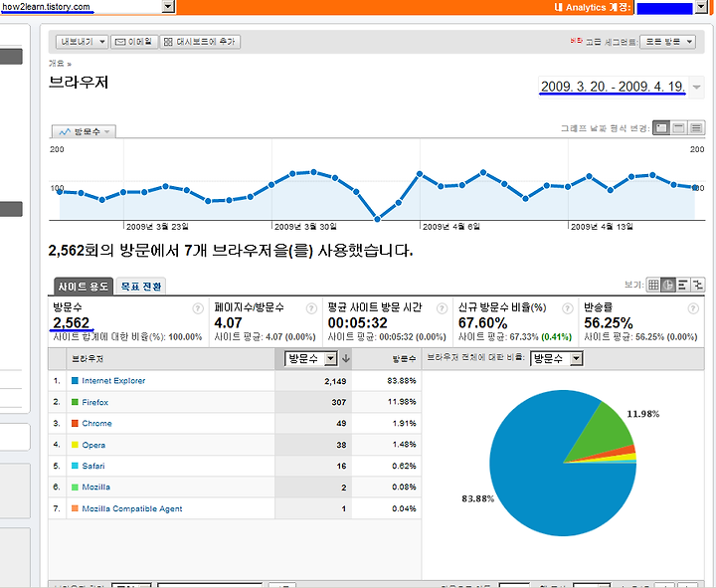The height and width of the screenshot is (588, 716).
Task: Click help icon for 방문수
Action: tap(198, 308)
